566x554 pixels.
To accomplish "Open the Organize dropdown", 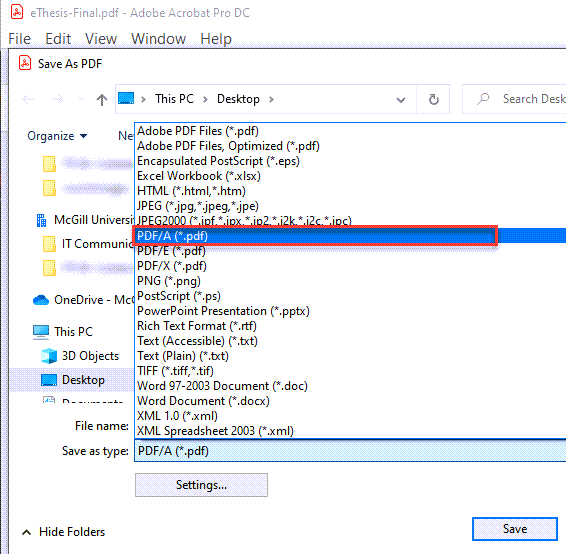I will pos(57,136).
